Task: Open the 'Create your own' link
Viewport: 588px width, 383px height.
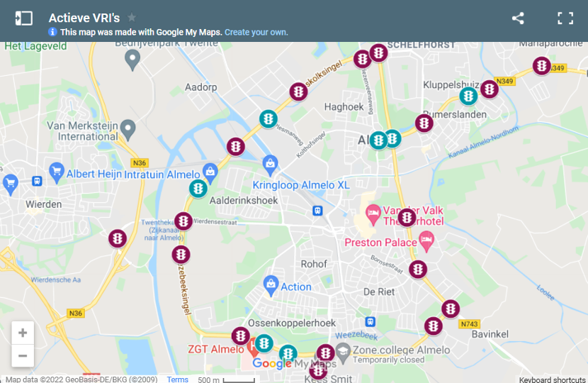Action: (x=256, y=33)
